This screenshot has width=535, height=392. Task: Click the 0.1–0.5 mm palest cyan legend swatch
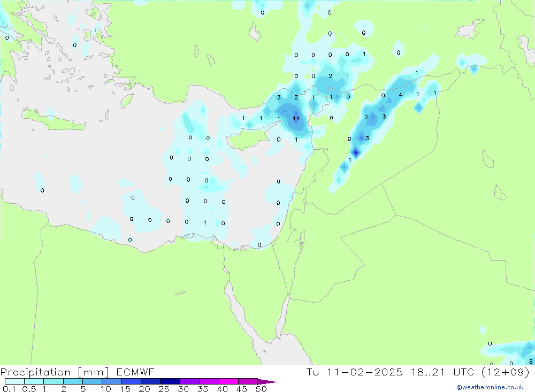tap(14, 381)
